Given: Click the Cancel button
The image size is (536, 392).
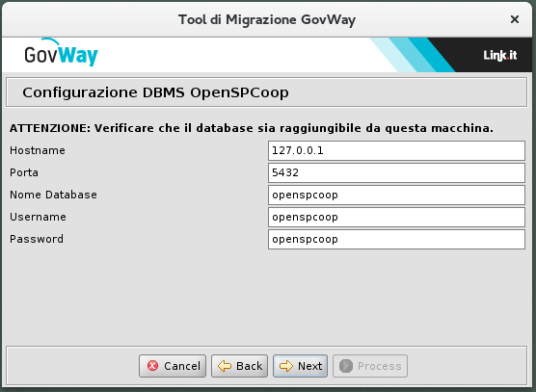Looking at the screenshot, I should [x=173, y=366].
